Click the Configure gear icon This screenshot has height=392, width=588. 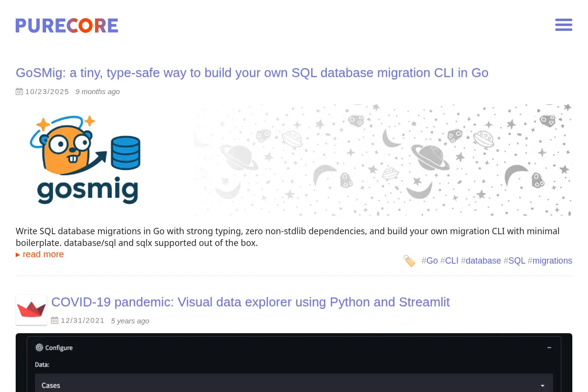pos(39,347)
